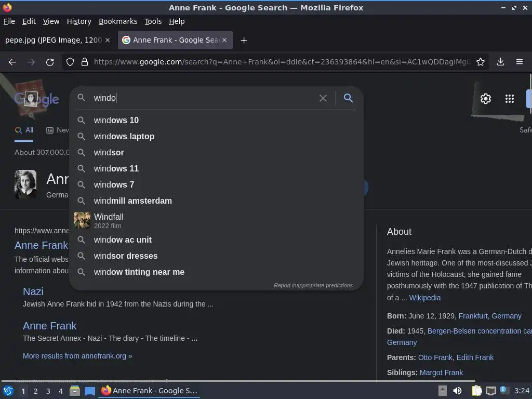Open the file manager in the taskbar
532x399 pixels.
74,391
